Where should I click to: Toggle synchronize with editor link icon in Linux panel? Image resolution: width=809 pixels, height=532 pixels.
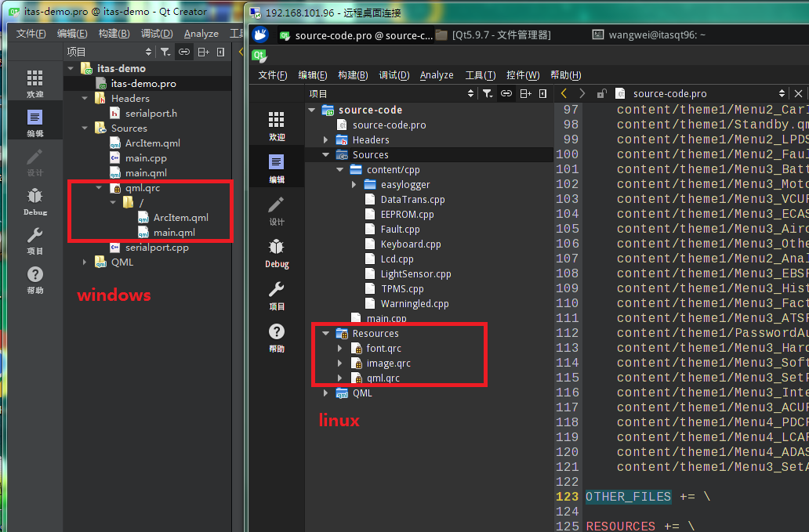[506, 93]
